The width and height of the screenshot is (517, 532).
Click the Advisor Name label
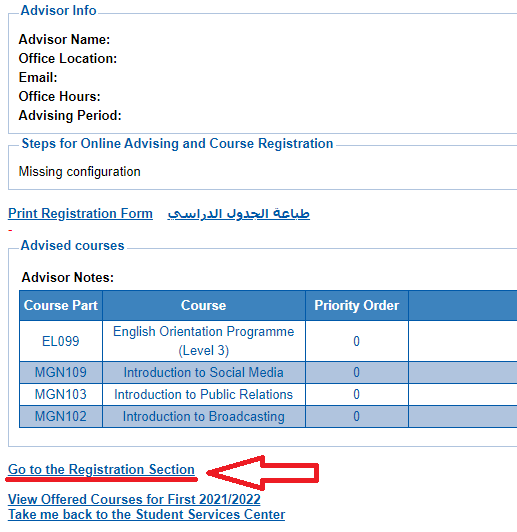tap(64, 39)
